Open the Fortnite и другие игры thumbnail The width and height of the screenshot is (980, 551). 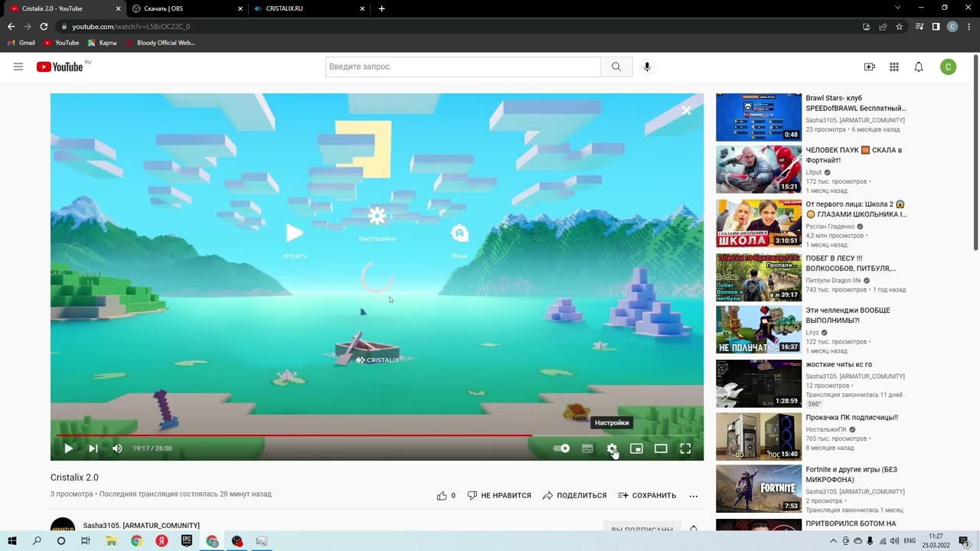click(759, 489)
